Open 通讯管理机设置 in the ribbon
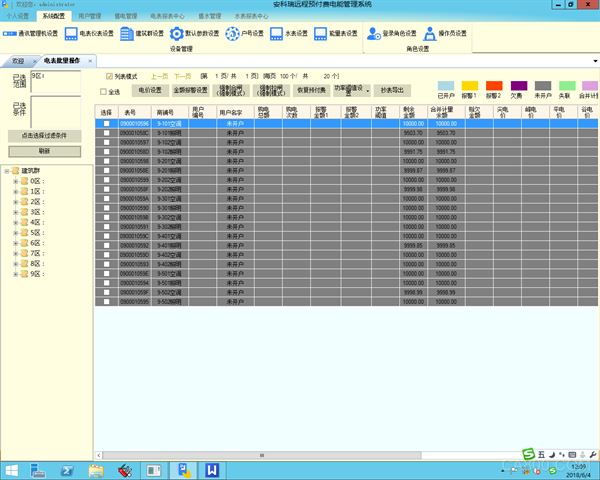The image size is (600, 480). [30, 34]
